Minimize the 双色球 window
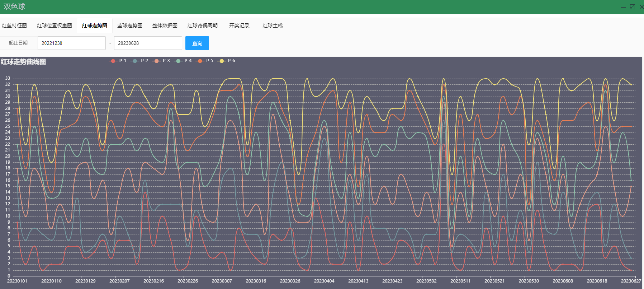 [x=623, y=7]
